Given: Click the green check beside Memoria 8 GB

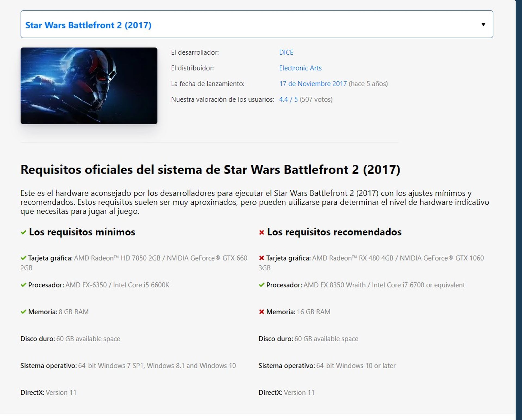Looking at the screenshot, I should tap(23, 312).
